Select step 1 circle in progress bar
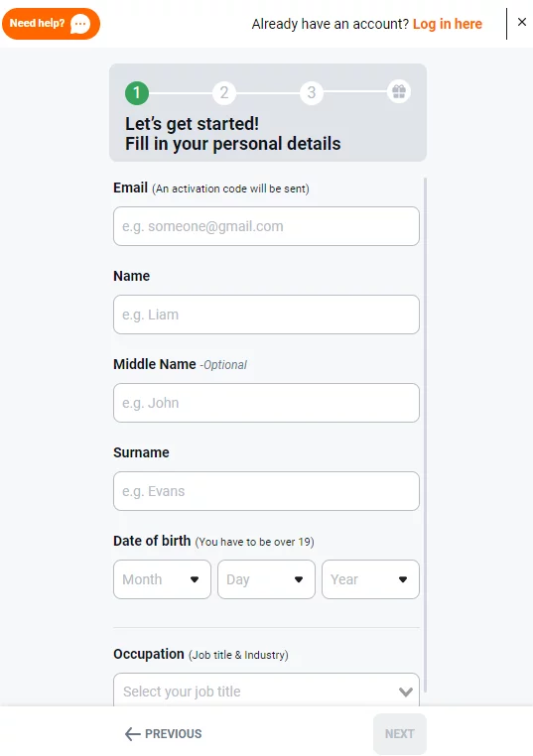 point(137,92)
